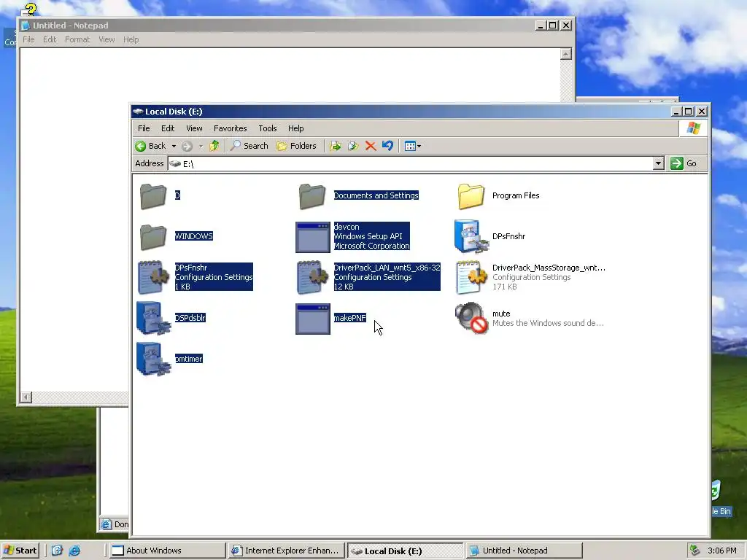Switch to About Windows taskbar button

pyautogui.click(x=166, y=551)
